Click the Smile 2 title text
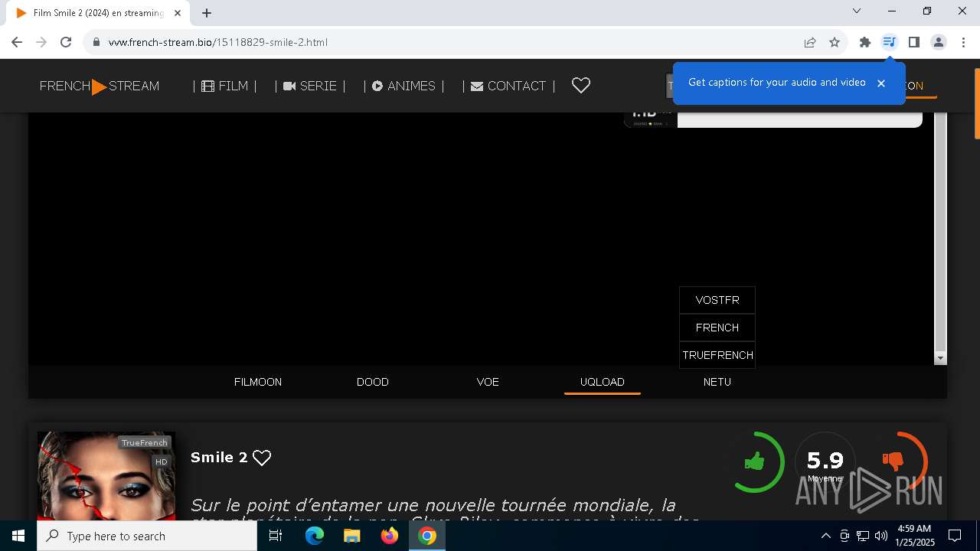The image size is (980, 551). point(219,458)
